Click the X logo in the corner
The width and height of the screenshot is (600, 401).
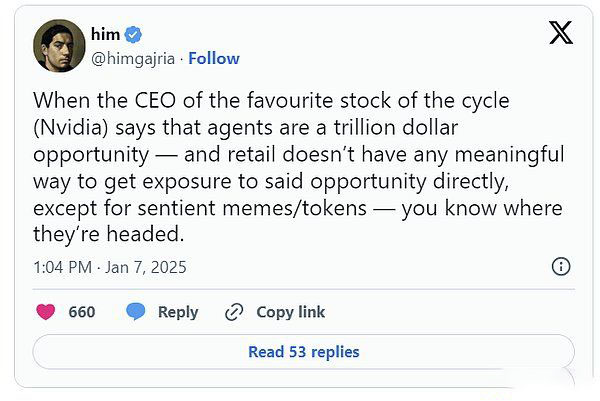(x=561, y=34)
